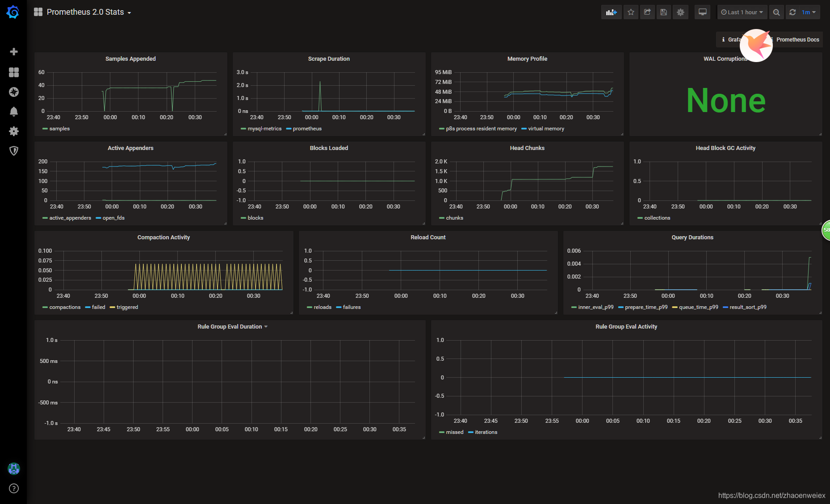Toggle the mysql-metrics legend series
The height and width of the screenshot is (504, 830).
tap(264, 129)
